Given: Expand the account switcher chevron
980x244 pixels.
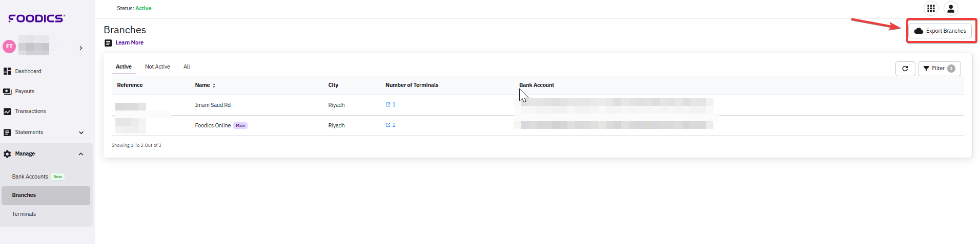Looking at the screenshot, I should coord(81,48).
